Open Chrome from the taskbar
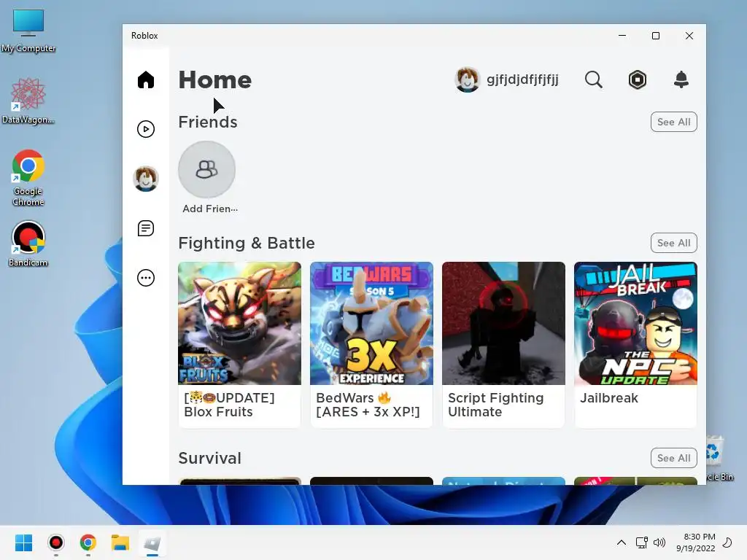The image size is (747, 560). 88,542
